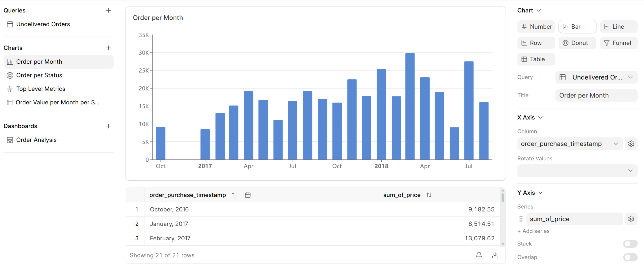
Task: Click calendar icon in timestamp column header
Action: [248, 195]
